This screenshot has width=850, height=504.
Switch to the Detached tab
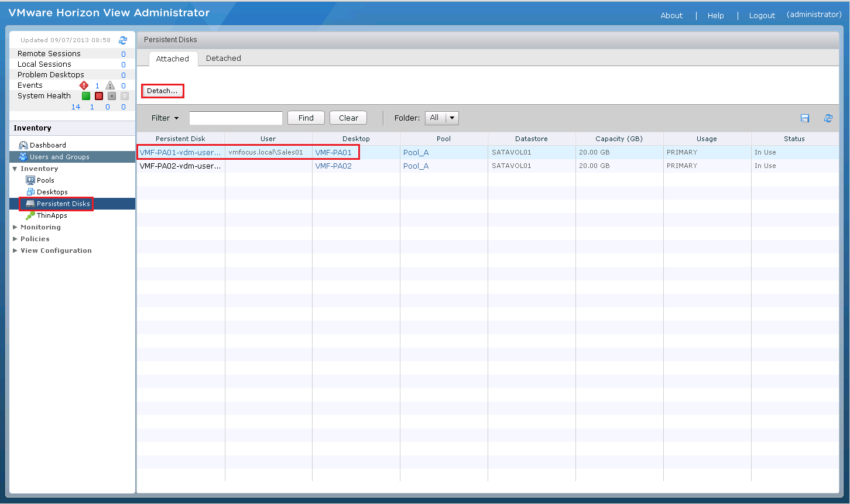[x=224, y=59]
